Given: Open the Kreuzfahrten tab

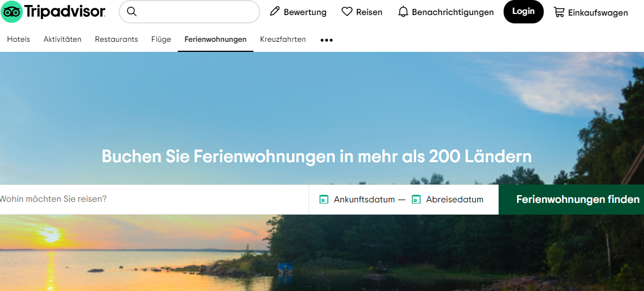Looking at the screenshot, I should (x=283, y=40).
